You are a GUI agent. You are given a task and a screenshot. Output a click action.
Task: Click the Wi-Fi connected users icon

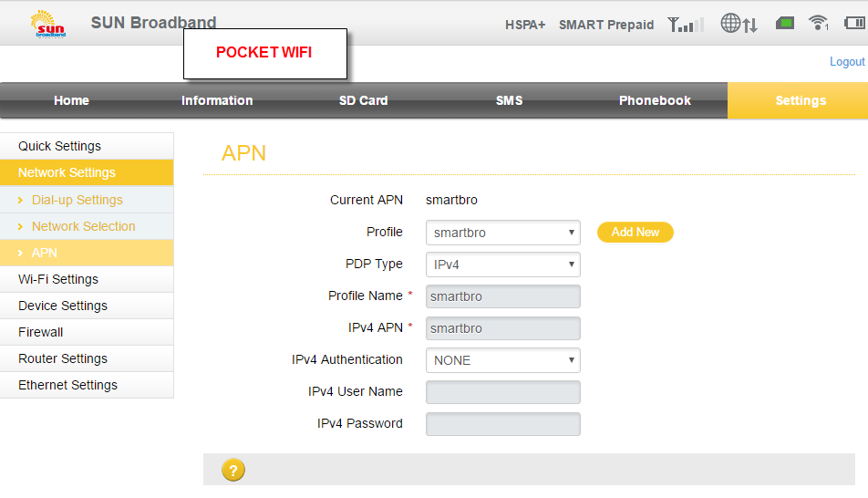click(x=819, y=24)
